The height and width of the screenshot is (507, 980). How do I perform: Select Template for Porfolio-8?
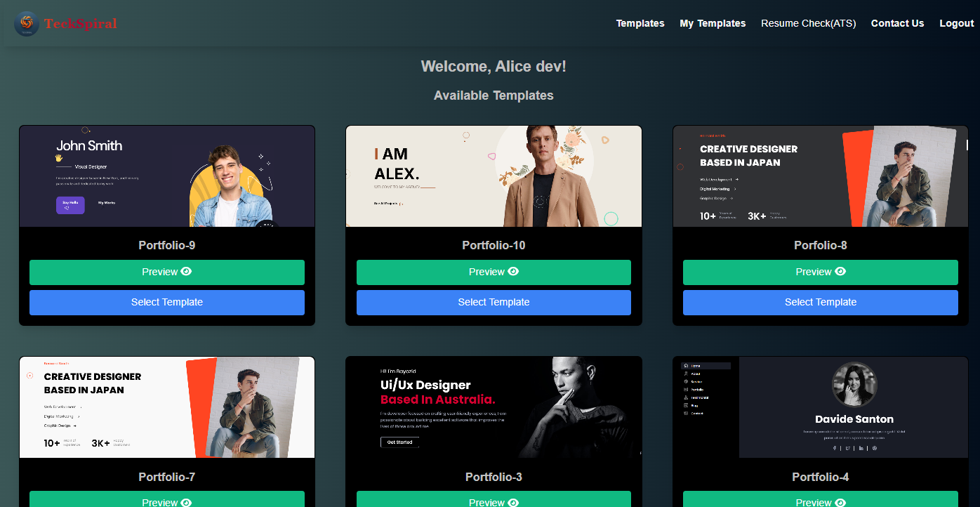(x=820, y=303)
